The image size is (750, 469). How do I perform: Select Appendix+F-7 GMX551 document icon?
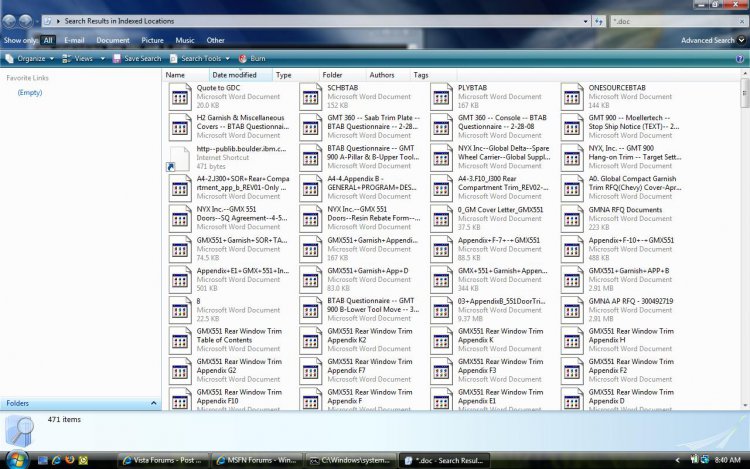(x=441, y=250)
